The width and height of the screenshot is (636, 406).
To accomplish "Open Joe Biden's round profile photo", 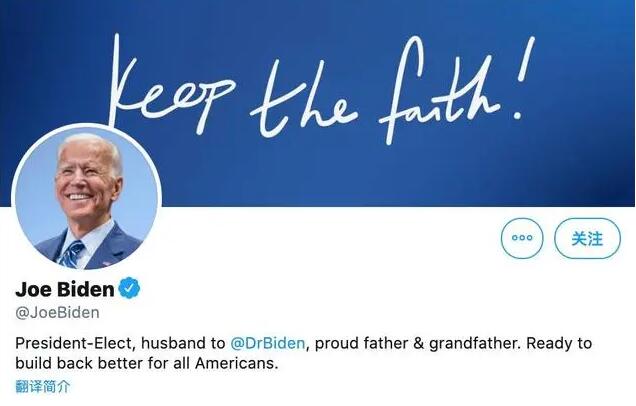I will pos(86,203).
